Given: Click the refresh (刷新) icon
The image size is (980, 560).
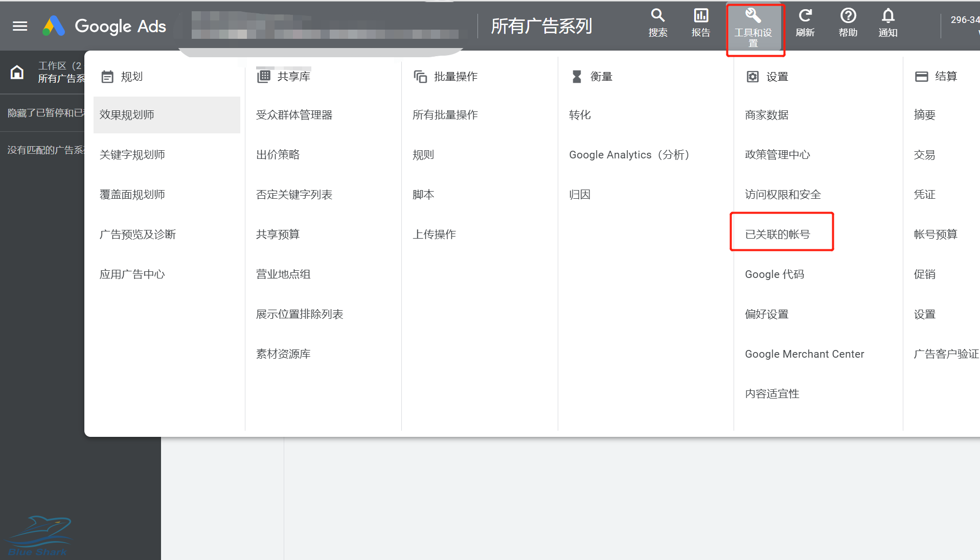Looking at the screenshot, I should coord(805,23).
